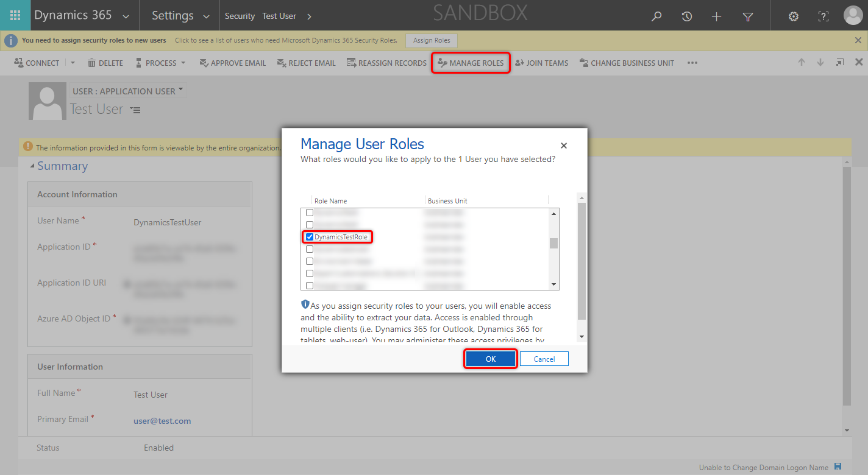This screenshot has height=475, width=868.
Task: Open the user profile avatar
Action: pyautogui.click(x=853, y=16)
